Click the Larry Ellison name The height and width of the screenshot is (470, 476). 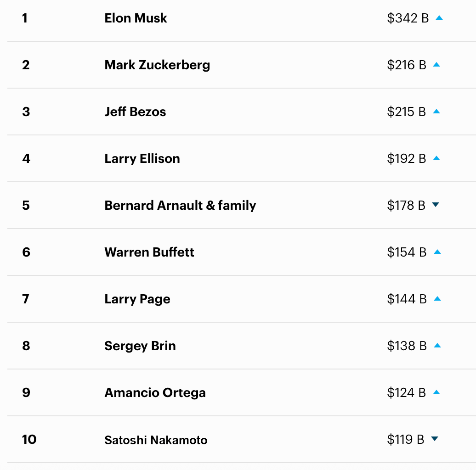coord(142,159)
